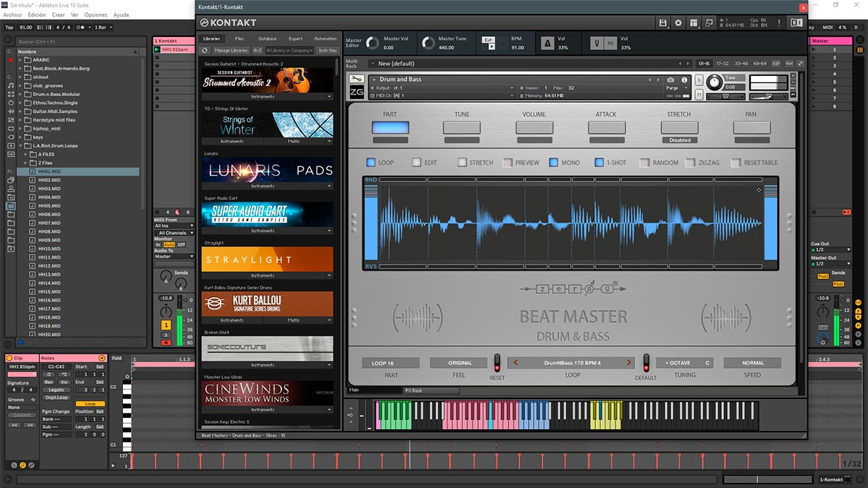Open Kontakt options gear icon
The height and width of the screenshot is (488, 868).
pos(678,23)
